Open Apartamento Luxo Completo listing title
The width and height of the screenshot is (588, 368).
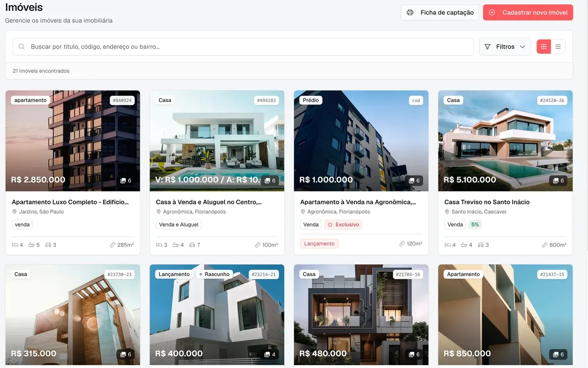click(x=70, y=202)
